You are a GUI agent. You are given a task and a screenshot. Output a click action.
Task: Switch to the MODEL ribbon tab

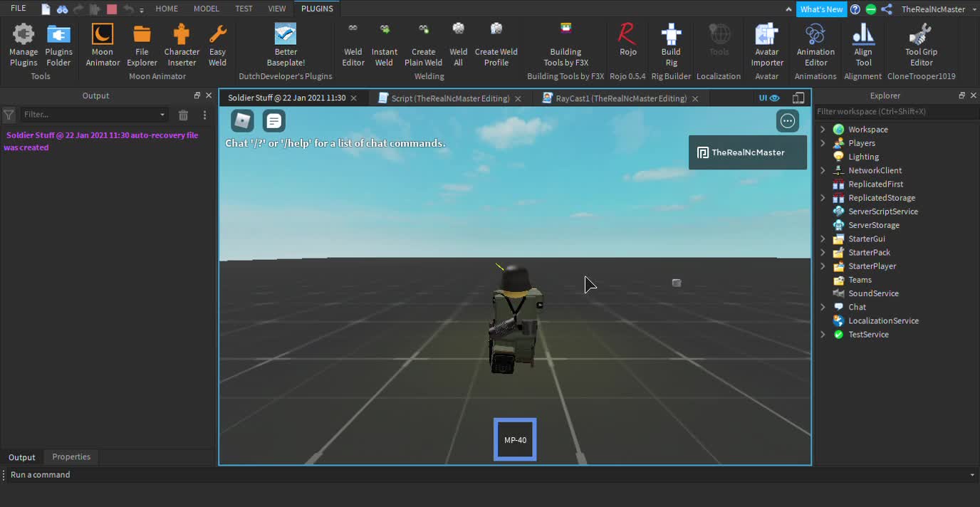click(x=207, y=9)
